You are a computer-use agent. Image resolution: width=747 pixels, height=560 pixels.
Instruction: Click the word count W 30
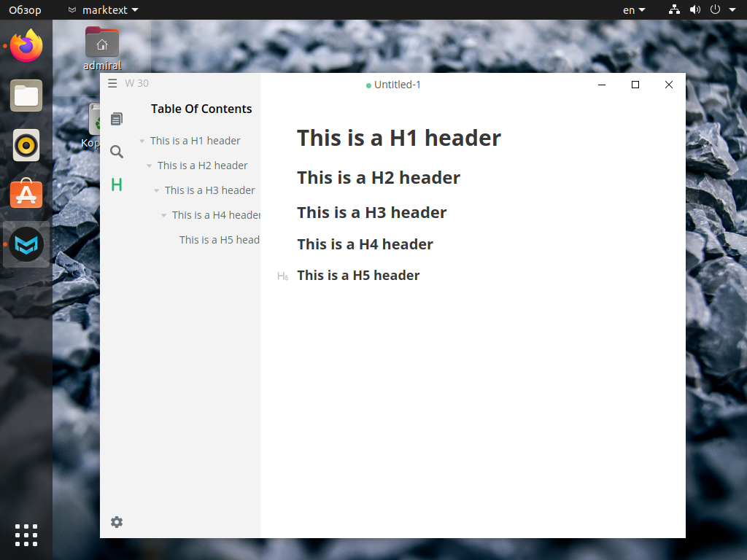[136, 83]
